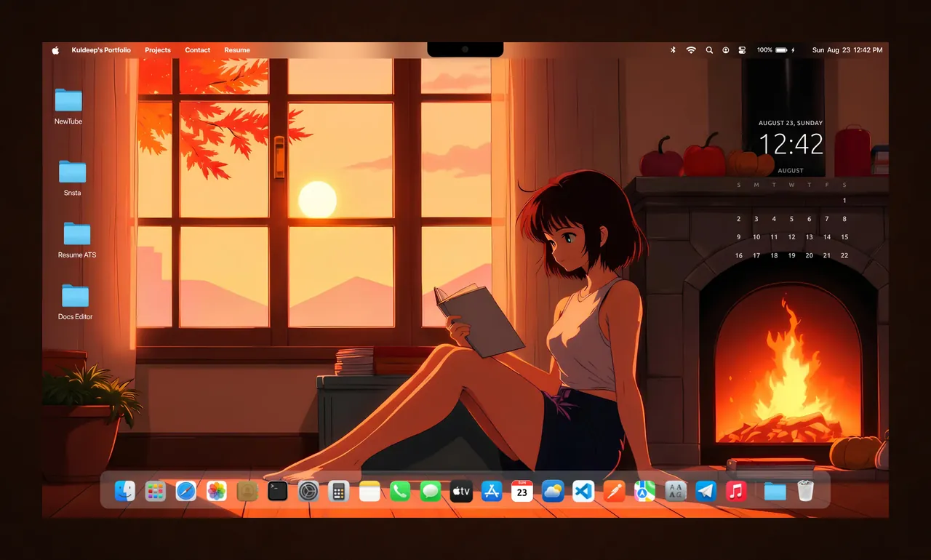931x560 pixels.
Task: Click the 100% battery indicator
Action: [x=776, y=50]
